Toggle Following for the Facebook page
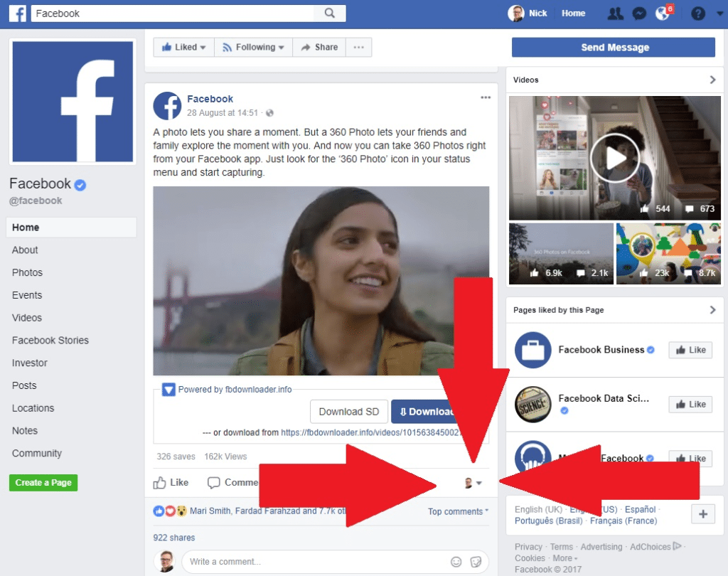Viewport: 728px width, 576px height. tap(253, 47)
